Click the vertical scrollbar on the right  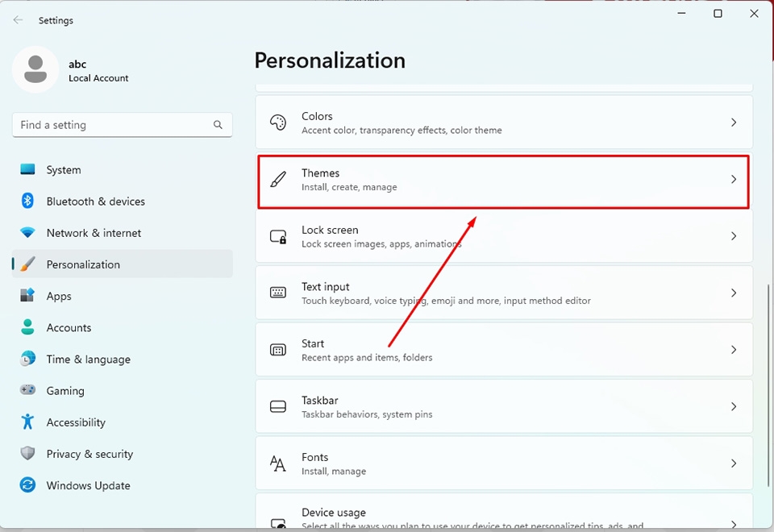click(768, 385)
